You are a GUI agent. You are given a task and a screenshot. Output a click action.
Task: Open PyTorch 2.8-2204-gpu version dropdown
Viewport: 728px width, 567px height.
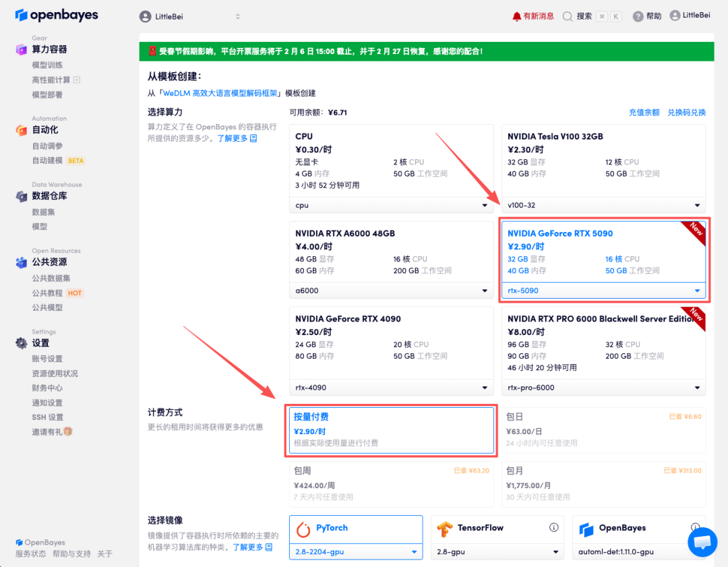pos(356,552)
